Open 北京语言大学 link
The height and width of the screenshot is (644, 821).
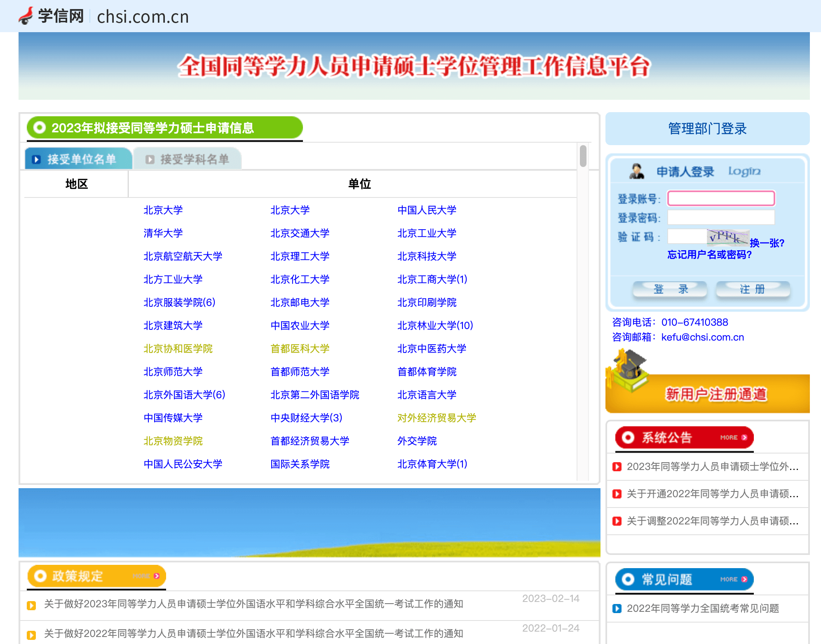coord(427,395)
